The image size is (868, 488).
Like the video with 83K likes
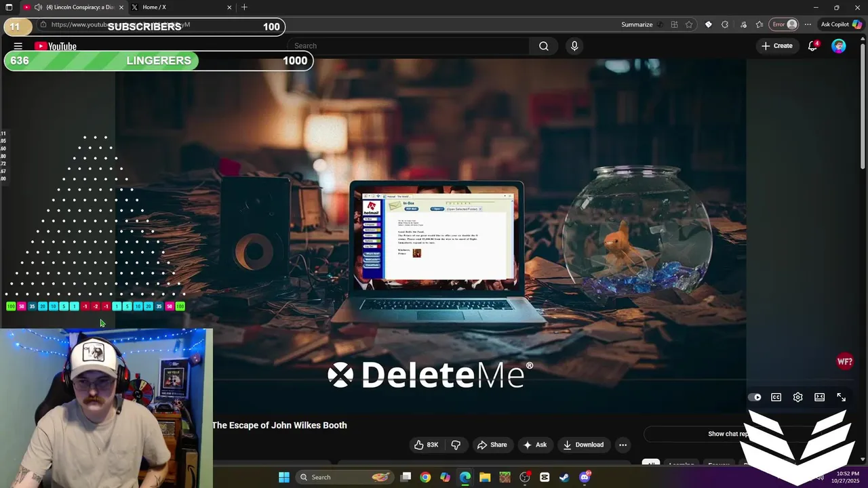(x=427, y=445)
